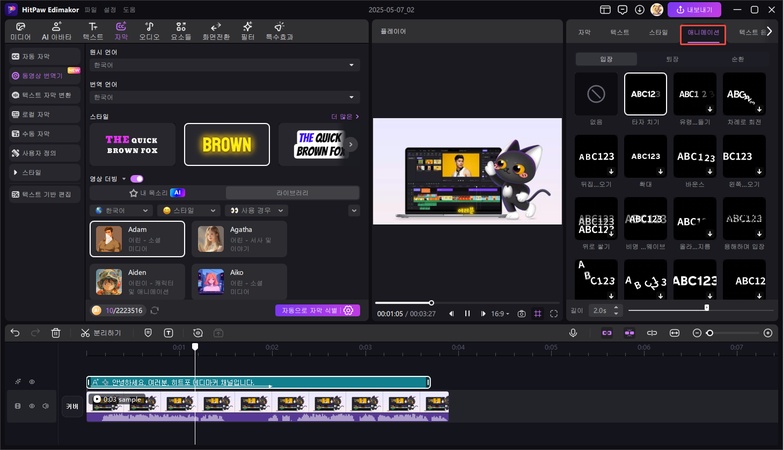This screenshot has width=783, height=450.
Task: Expand the voice filter collapse chevron
Action: click(354, 211)
